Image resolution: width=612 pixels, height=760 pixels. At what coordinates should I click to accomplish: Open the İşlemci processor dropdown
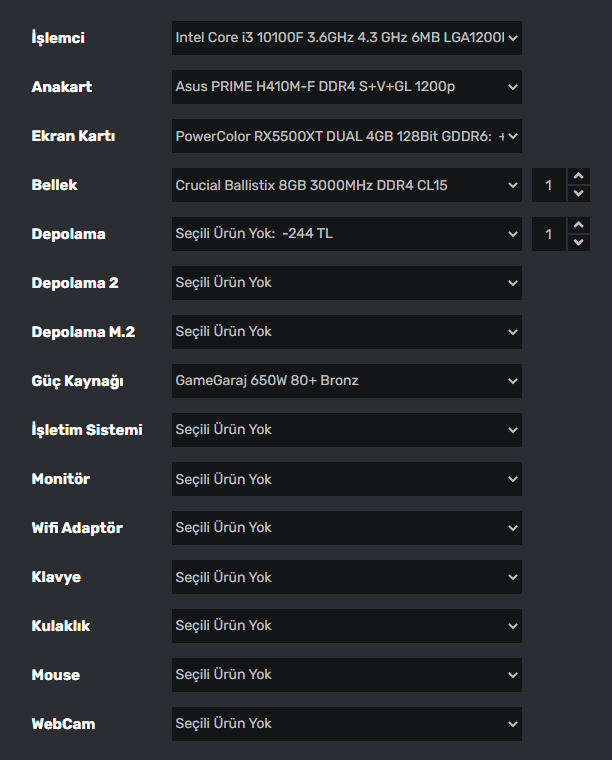coord(346,38)
